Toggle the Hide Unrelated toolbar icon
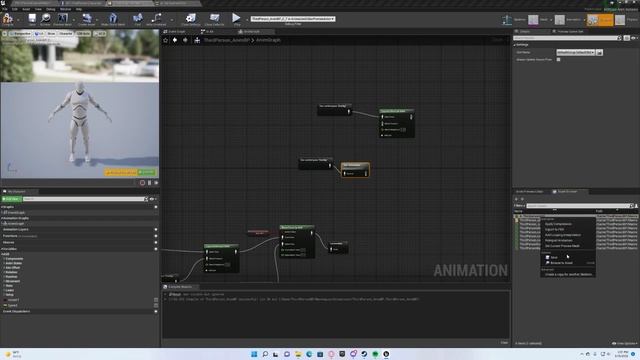 pos(156,19)
